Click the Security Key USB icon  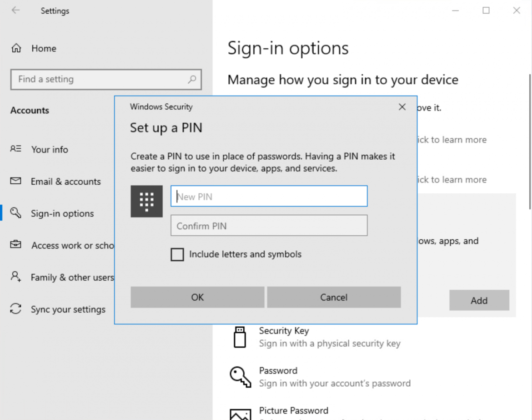tap(240, 337)
